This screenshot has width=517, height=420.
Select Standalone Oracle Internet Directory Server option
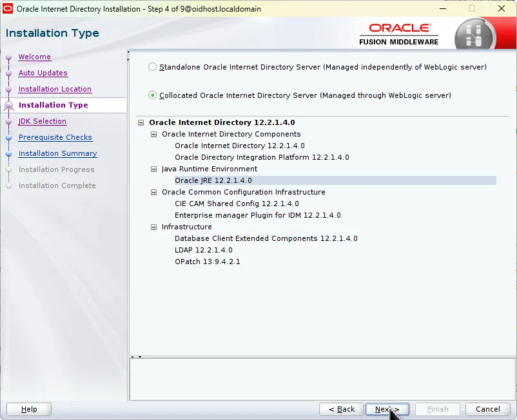click(152, 67)
